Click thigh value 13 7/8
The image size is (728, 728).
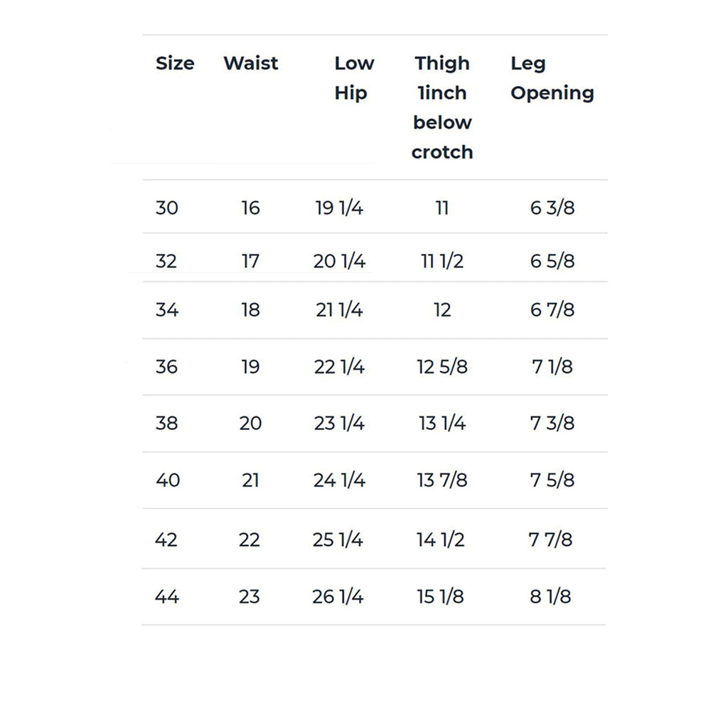[x=442, y=481]
